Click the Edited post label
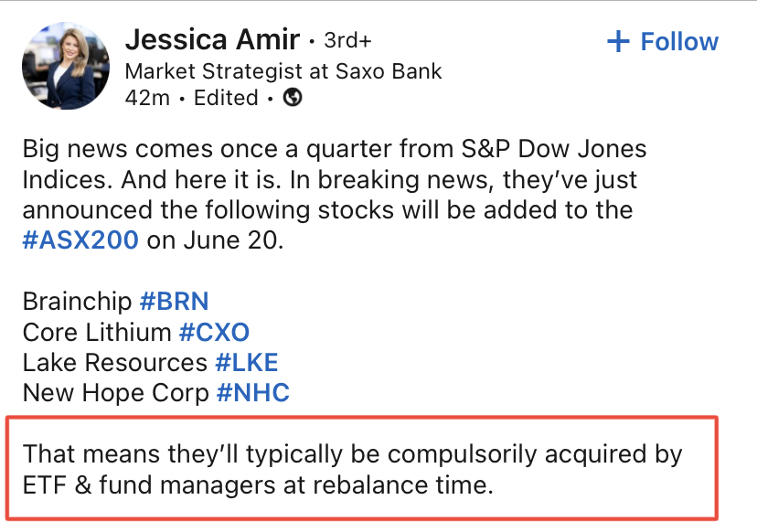 [x=226, y=98]
